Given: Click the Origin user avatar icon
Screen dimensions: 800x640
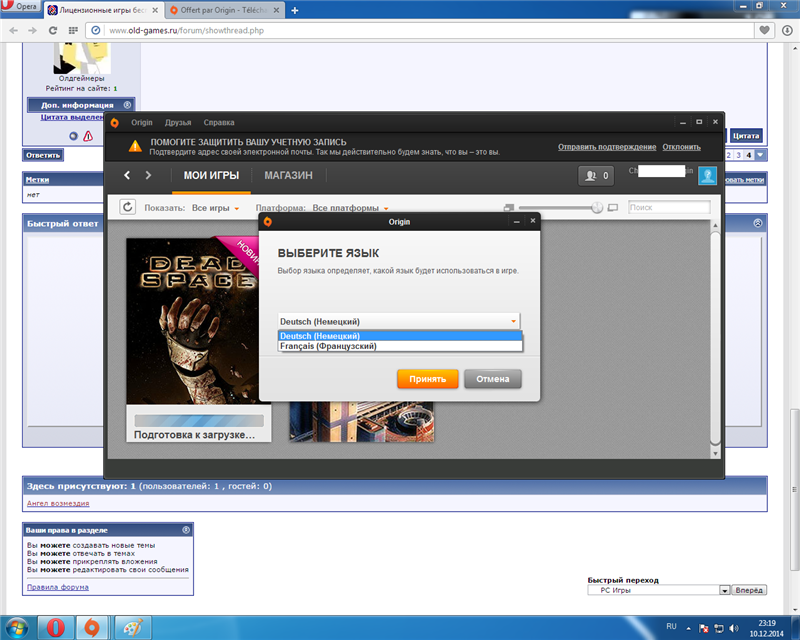Looking at the screenshot, I should 707,176.
